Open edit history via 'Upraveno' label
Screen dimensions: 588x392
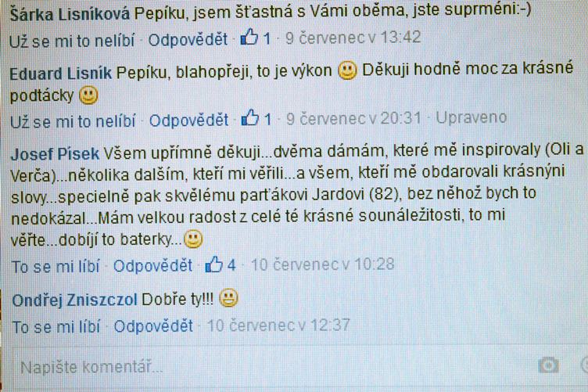point(471,118)
